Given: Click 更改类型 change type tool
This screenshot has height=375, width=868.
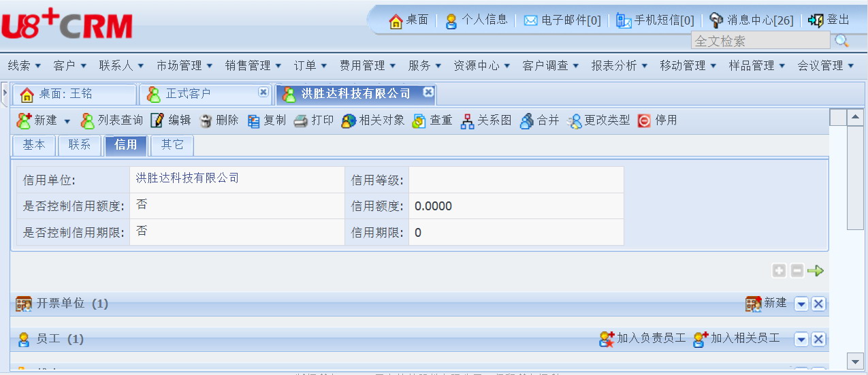Looking at the screenshot, I should click(598, 120).
